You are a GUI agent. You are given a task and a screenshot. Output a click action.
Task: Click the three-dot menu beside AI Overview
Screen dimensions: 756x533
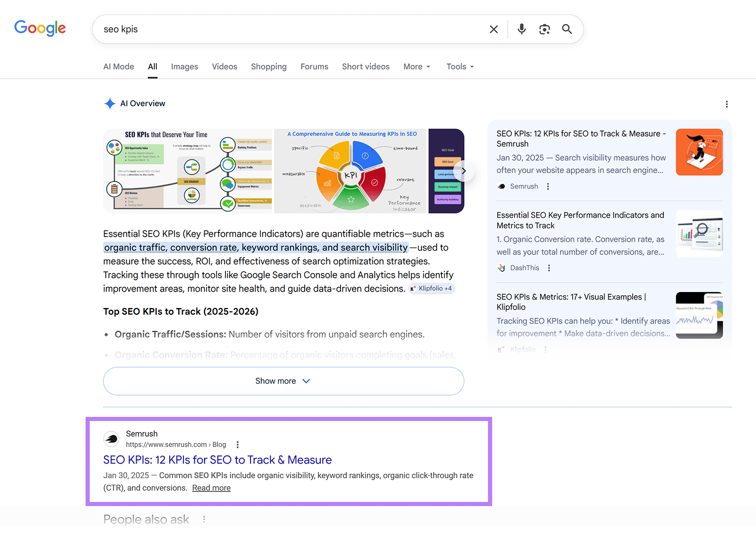click(727, 104)
